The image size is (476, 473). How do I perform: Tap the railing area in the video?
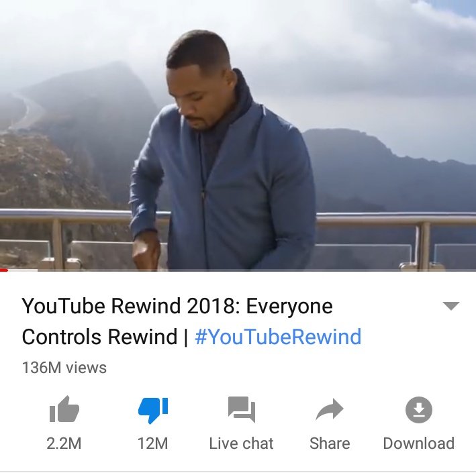(395, 240)
